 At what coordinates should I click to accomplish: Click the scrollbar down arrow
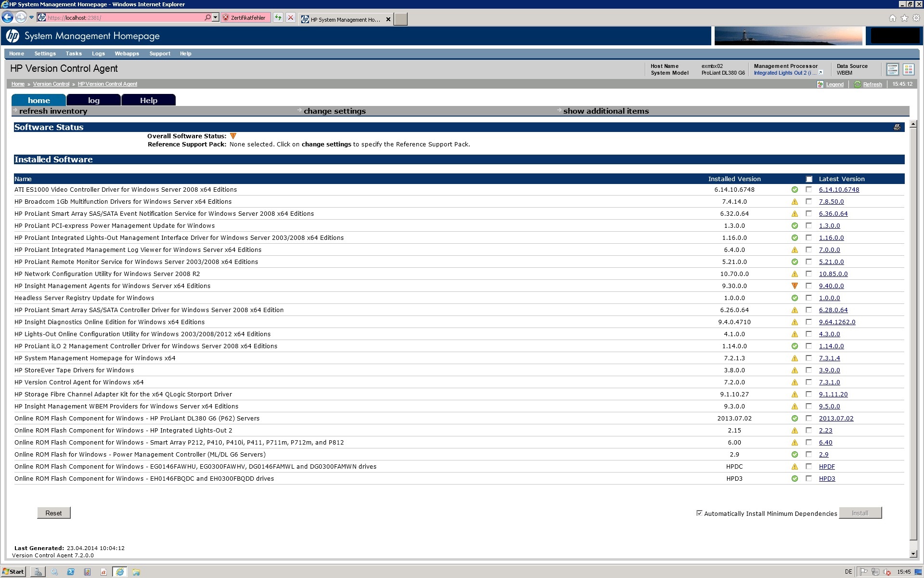913,554
